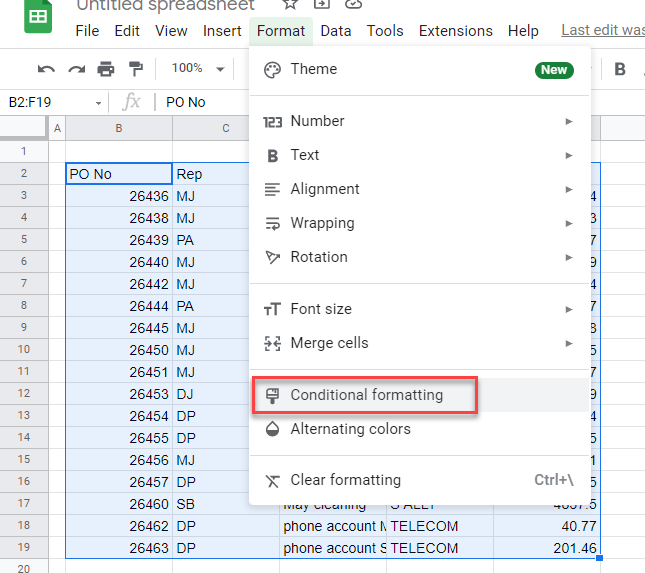Screen dimensions: 645x573
Task: Open Theme option in Format menu
Action: click(x=313, y=69)
